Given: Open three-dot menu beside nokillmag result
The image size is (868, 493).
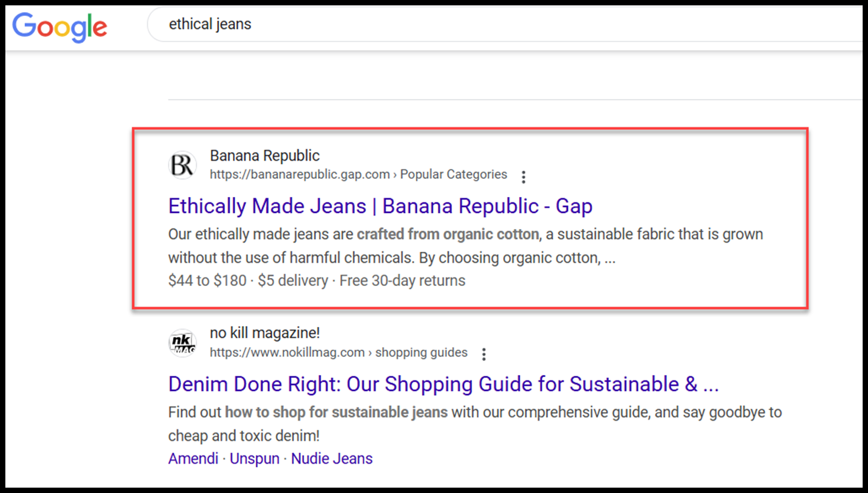Looking at the screenshot, I should tap(484, 354).
